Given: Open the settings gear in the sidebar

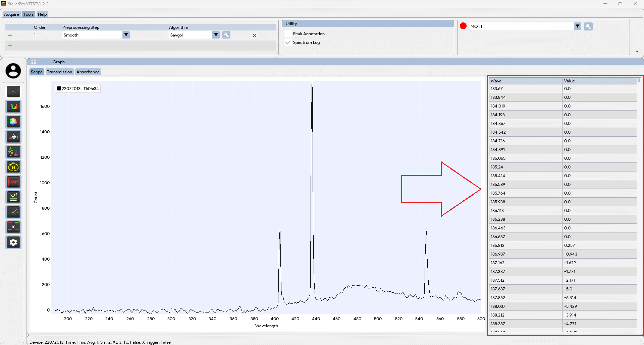Looking at the screenshot, I should (13, 243).
